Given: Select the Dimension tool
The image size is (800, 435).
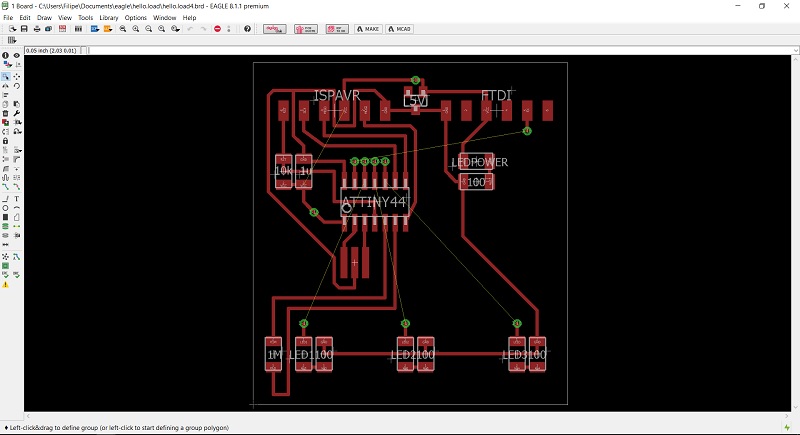Looking at the screenshot, I should [6, 245].
